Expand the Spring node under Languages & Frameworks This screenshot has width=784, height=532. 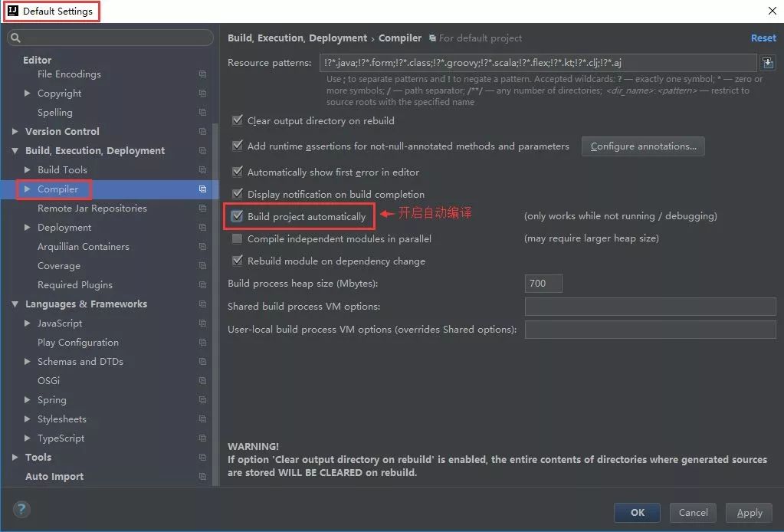pyautogui.click(x=28, y=399)
